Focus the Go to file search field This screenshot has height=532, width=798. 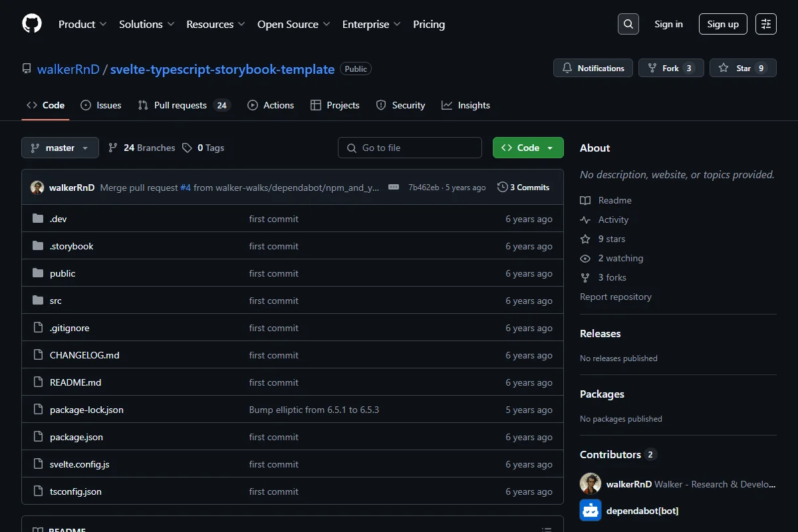tap(410, 148)
